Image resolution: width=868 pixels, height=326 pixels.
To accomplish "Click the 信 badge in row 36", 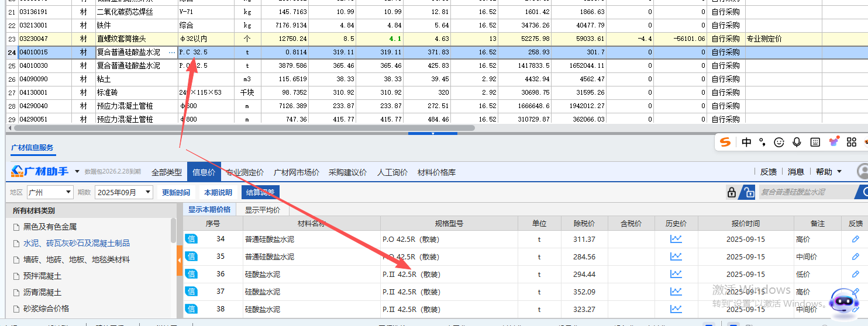I will (191, 274).
